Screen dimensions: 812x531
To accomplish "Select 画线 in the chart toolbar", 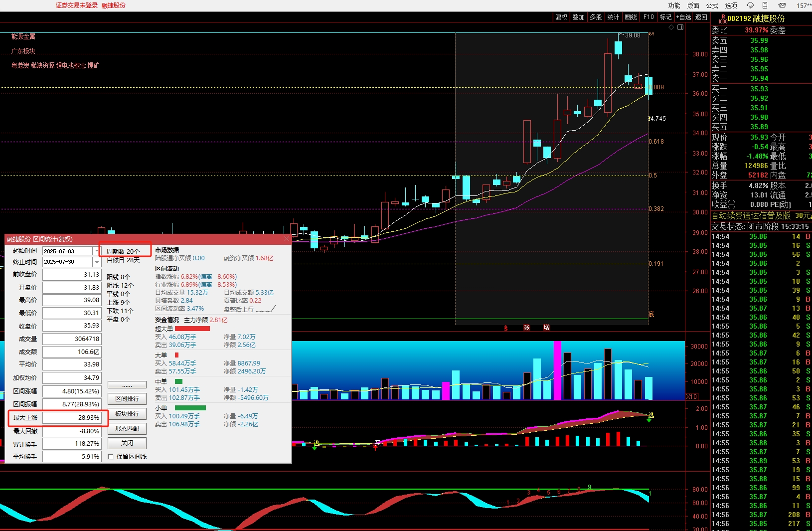I will click(631, 17).
